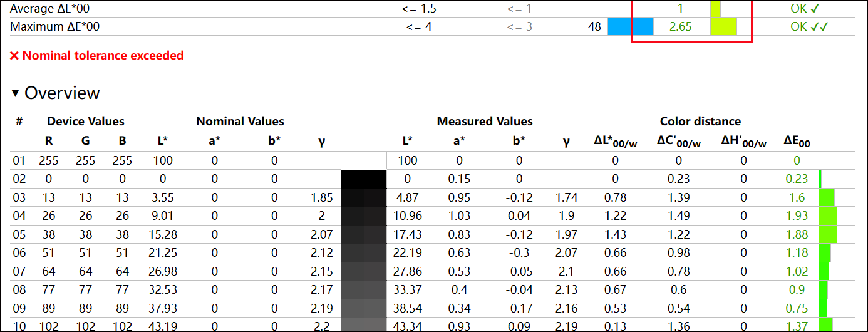Click the Measured Values column header
Screen dimensions: 868x332
[484, 122]
